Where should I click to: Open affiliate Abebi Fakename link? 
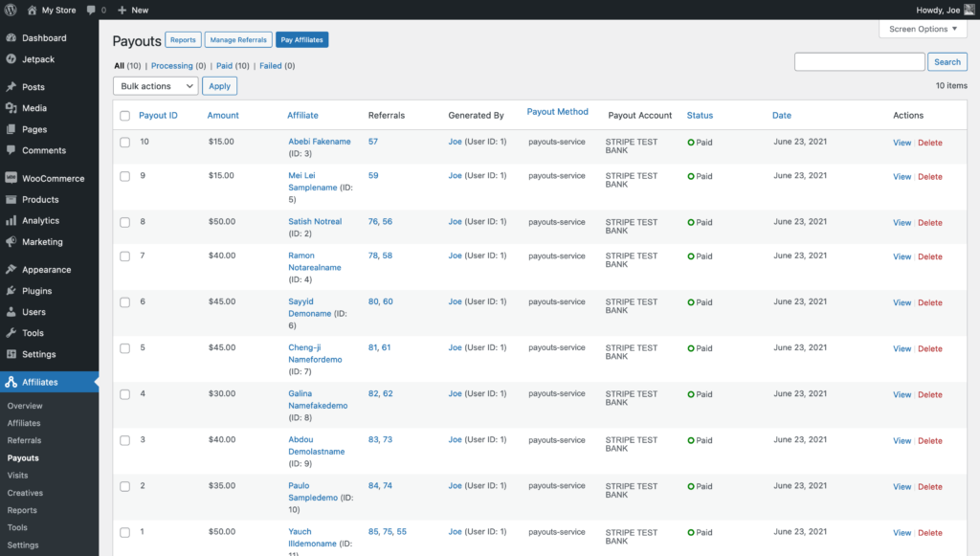319,142
